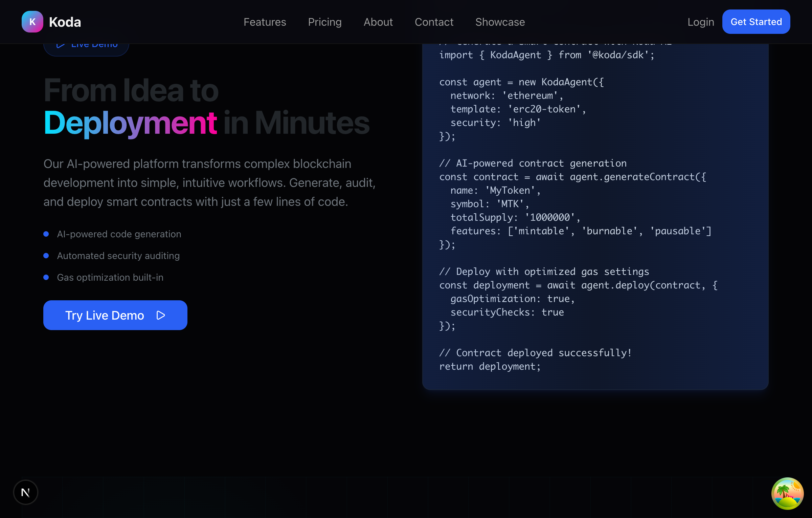812x518 pixels.
Task: Click the Koda "K" logo icon
Action: click(32, 22)
